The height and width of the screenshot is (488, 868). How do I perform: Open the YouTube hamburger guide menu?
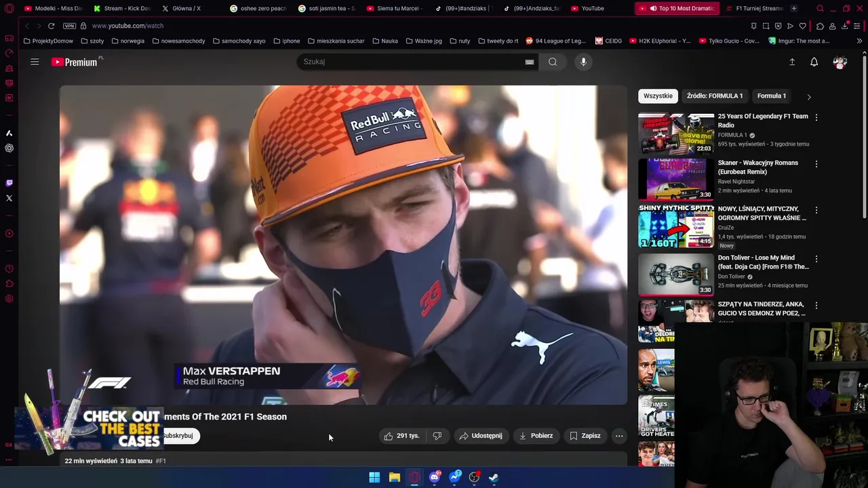35,62
